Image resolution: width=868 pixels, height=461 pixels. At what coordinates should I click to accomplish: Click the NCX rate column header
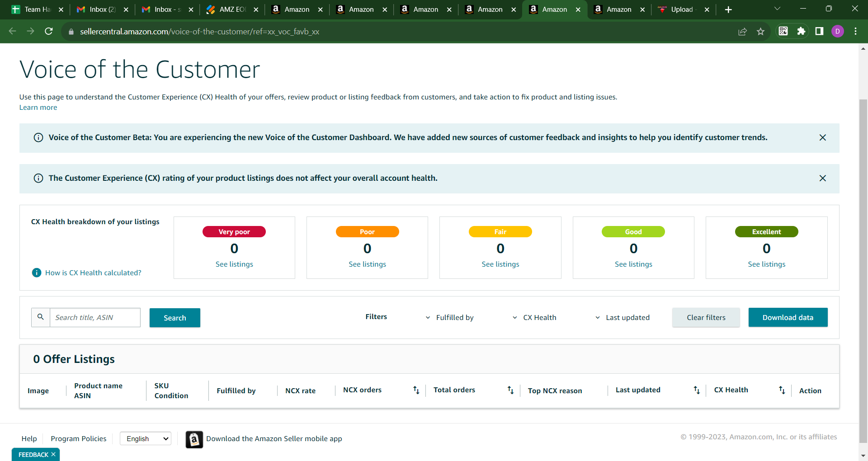pyautogui.click(x=300, y=391)
